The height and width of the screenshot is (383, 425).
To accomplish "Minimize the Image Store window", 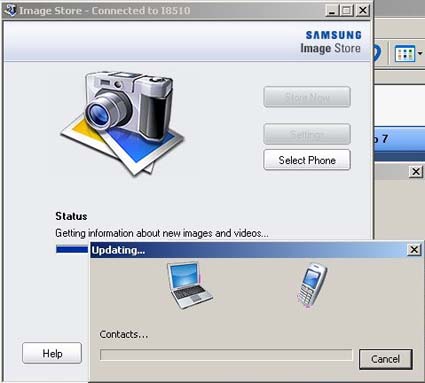I will (331, 11).
